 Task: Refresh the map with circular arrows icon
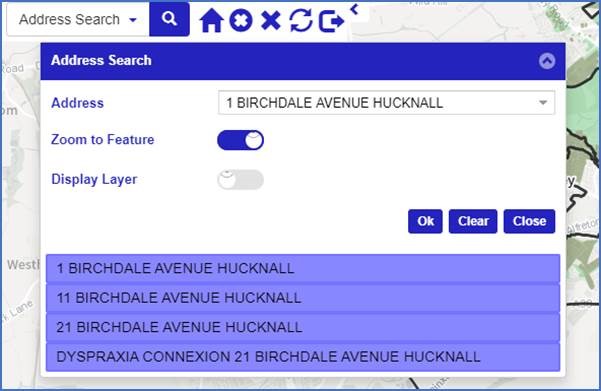pyautogui.click(x=301, y=20)
